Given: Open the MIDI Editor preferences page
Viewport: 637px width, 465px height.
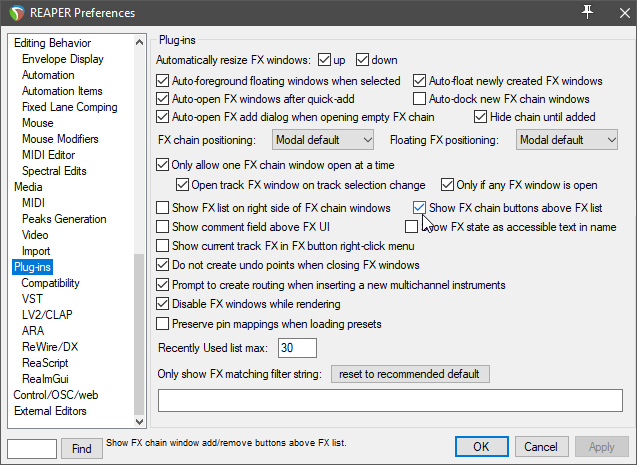Looking at the screenshot, I should (48, 155).
